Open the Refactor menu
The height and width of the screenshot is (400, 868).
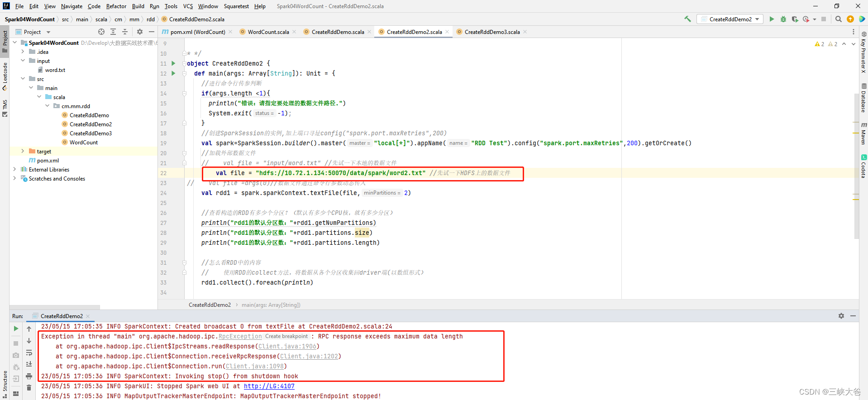(116, 6)
